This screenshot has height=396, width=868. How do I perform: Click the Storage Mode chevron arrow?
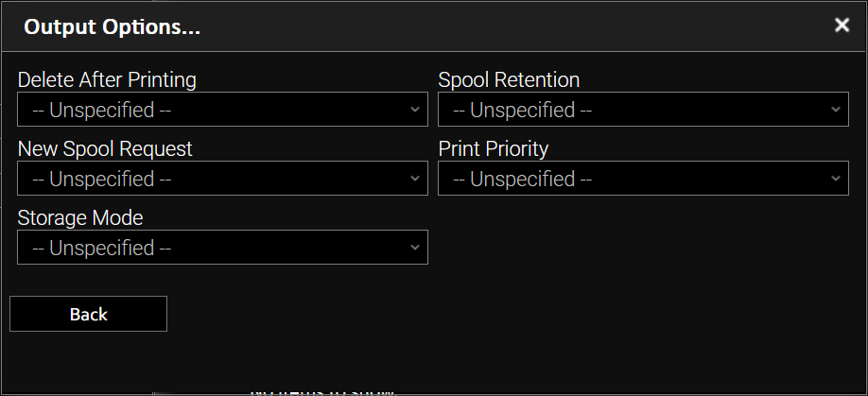click(414, 248)
